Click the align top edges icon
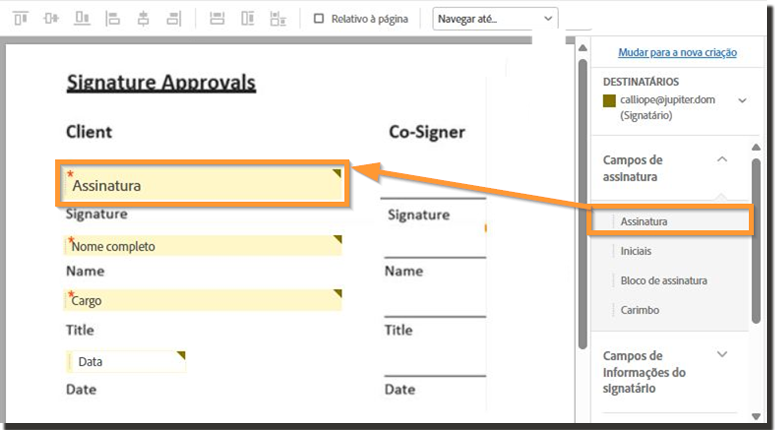 pos(21,18)
